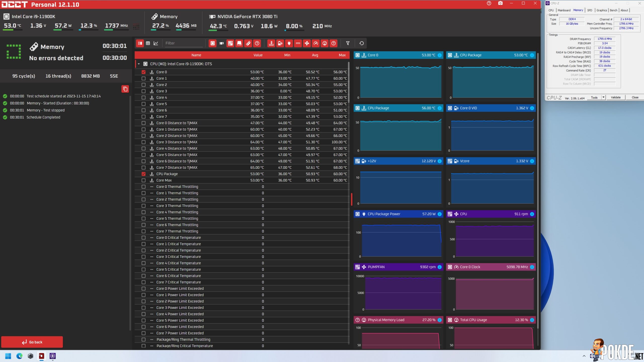Viewport: 644px width, 362px height.
Task: Open OCCT help from the title bar
Action: tap(489, 3)
